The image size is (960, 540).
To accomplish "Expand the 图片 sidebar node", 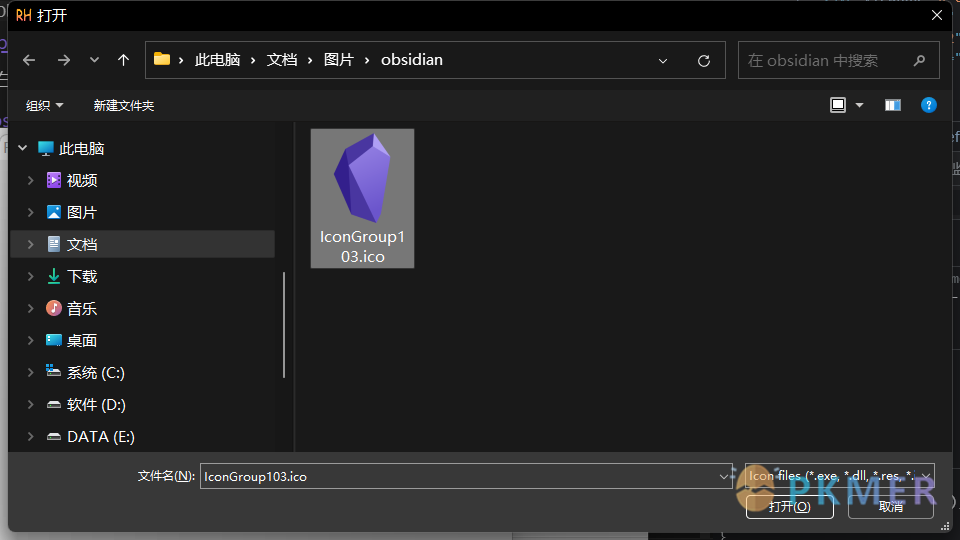I will [30, 212].
